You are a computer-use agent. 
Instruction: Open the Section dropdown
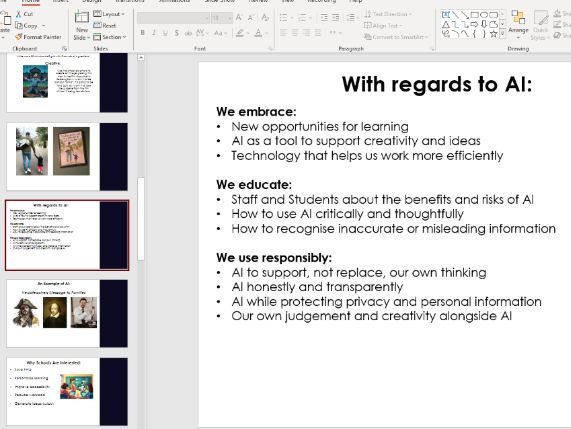110,37
